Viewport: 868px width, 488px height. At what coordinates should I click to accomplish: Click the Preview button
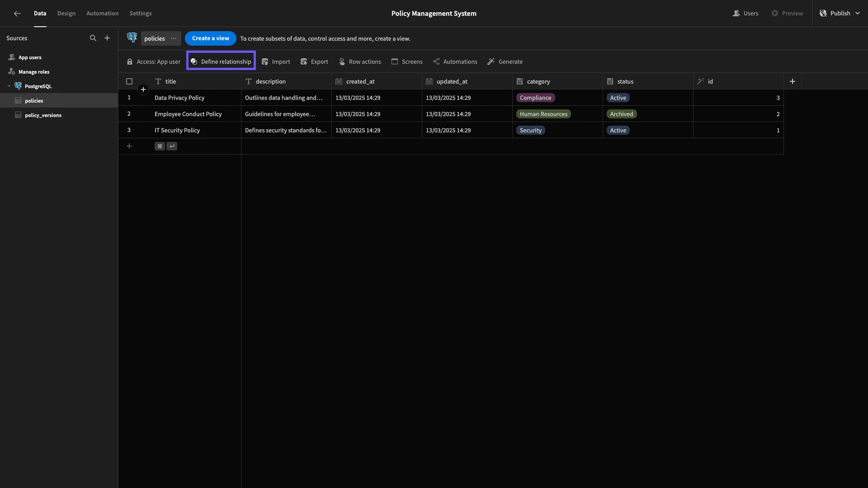[x=787, y=13]
